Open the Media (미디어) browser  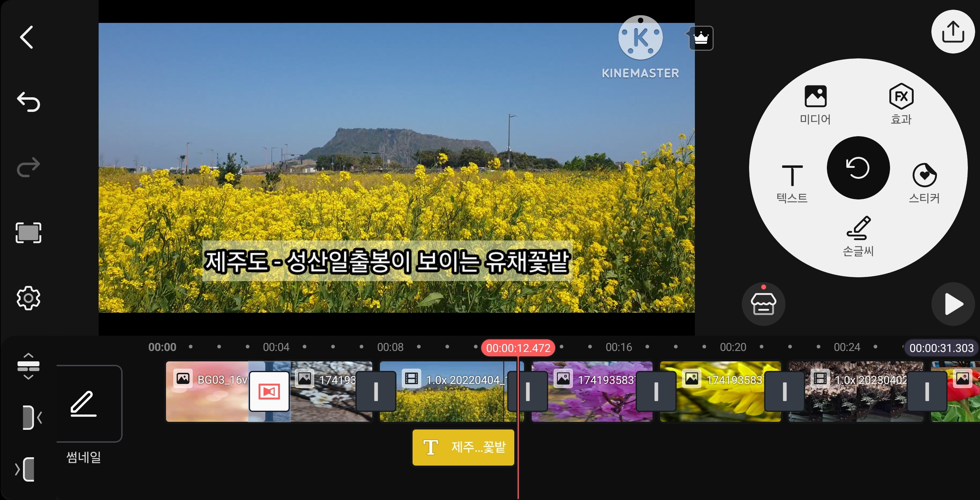pyautogui.click(x=815, y=104)
